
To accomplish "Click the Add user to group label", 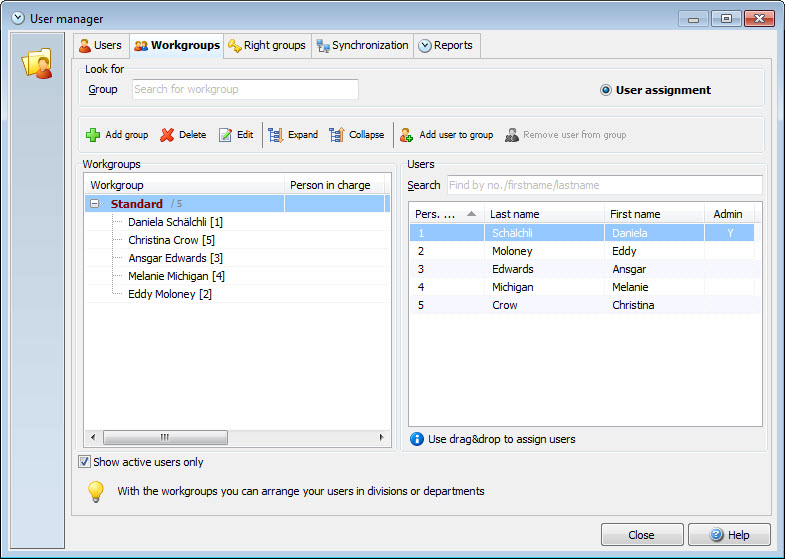I will (456, 135).
